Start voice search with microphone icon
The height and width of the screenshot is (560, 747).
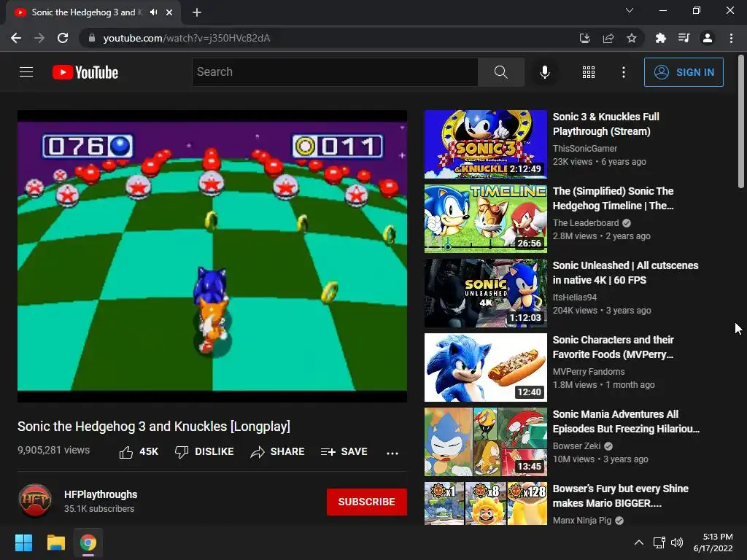coord(544,72)
